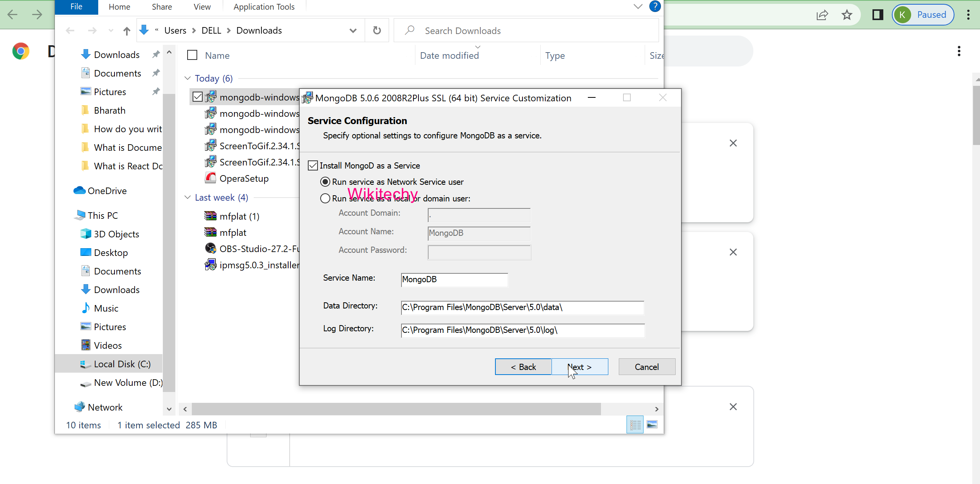Open the File menu tab
Screen dimensions: 980x484
76,7
